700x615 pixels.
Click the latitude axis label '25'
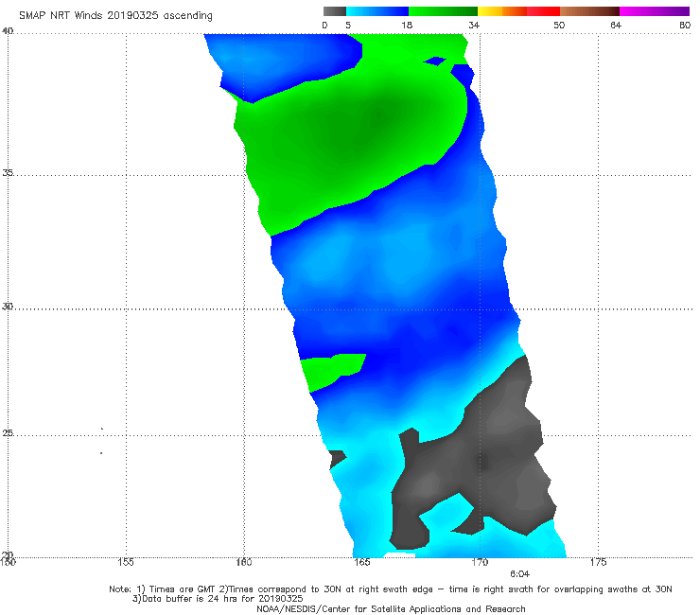(8, 433)
